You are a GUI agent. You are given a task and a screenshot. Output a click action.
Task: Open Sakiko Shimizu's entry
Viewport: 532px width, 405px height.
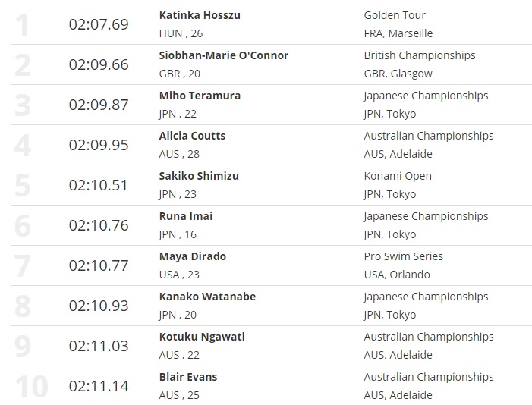pos(199,176)
